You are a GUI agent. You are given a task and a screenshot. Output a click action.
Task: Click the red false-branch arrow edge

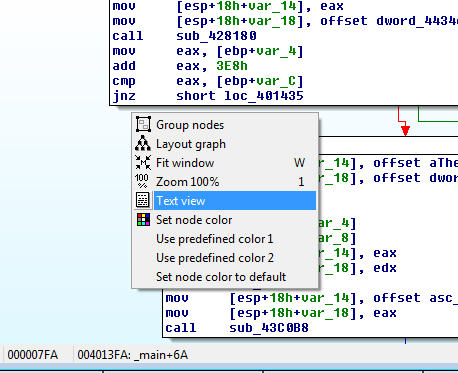point(405,129)
